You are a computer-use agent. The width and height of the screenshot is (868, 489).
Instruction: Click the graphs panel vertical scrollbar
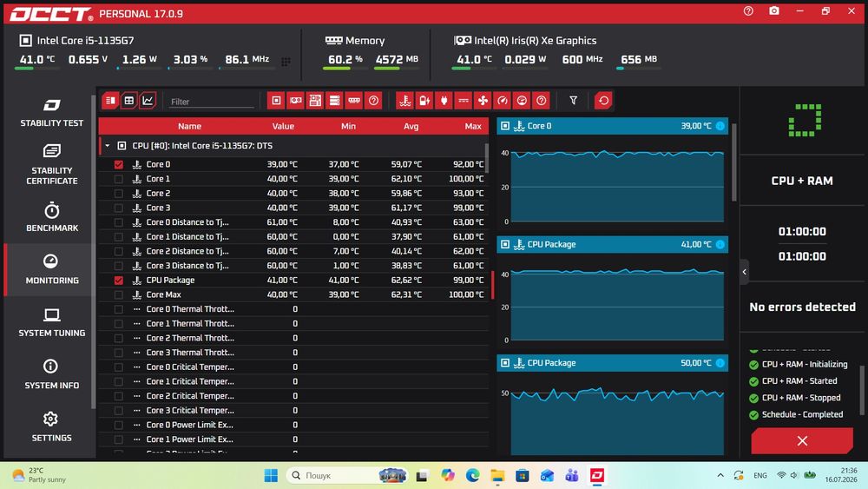(734, 162)
